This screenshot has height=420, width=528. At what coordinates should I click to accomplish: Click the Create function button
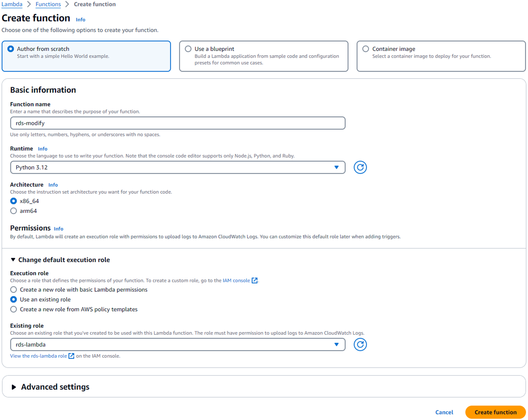coord(495,412)
